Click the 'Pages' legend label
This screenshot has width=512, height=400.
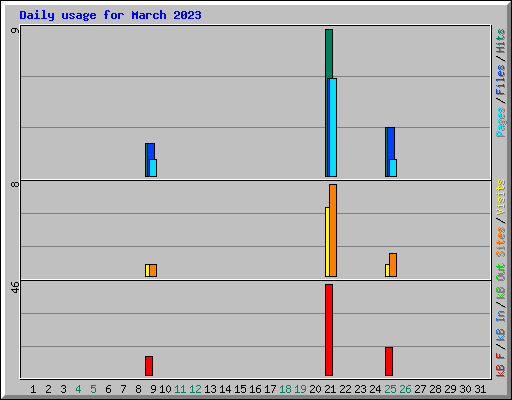pyautogui.click(x=501, y=122)
